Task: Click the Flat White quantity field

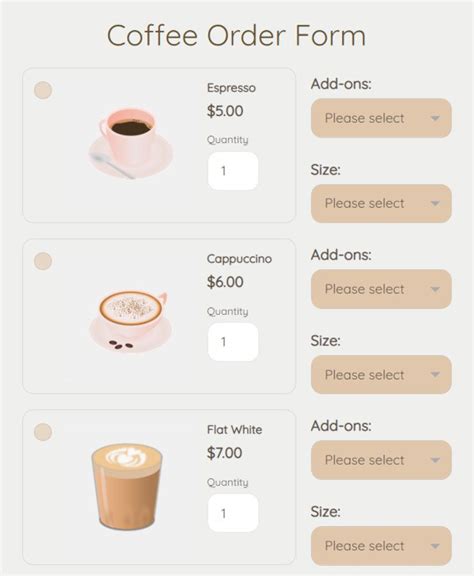Action: [x=233, y=513]
